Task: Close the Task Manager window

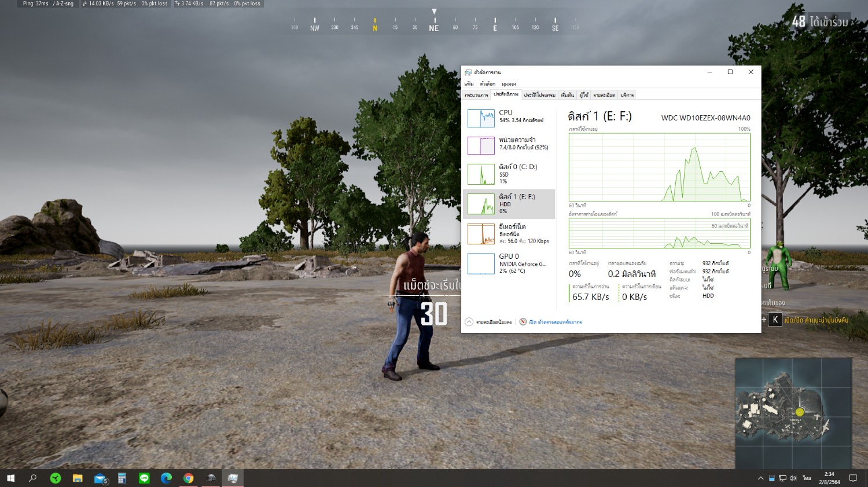Action: click(x=751, y=72)
